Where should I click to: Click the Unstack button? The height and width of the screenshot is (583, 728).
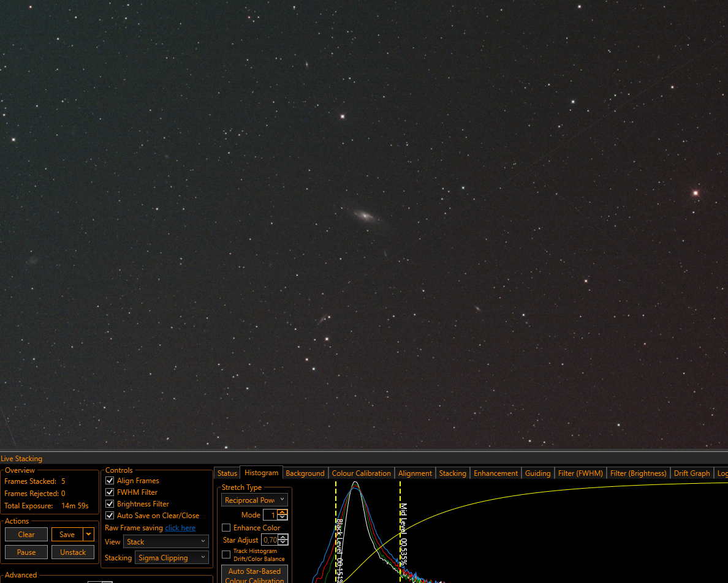coord(73,552)
